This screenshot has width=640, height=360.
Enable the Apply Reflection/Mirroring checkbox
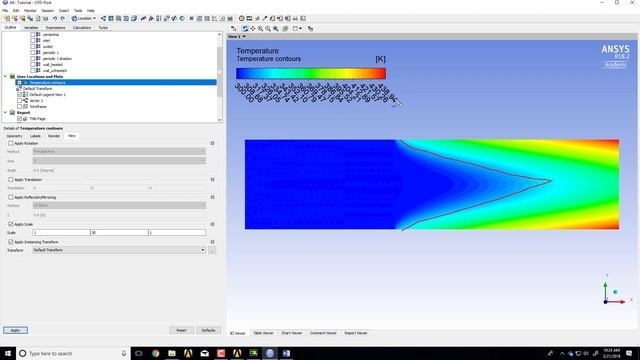pyautogui.click(x=11, y=197)
